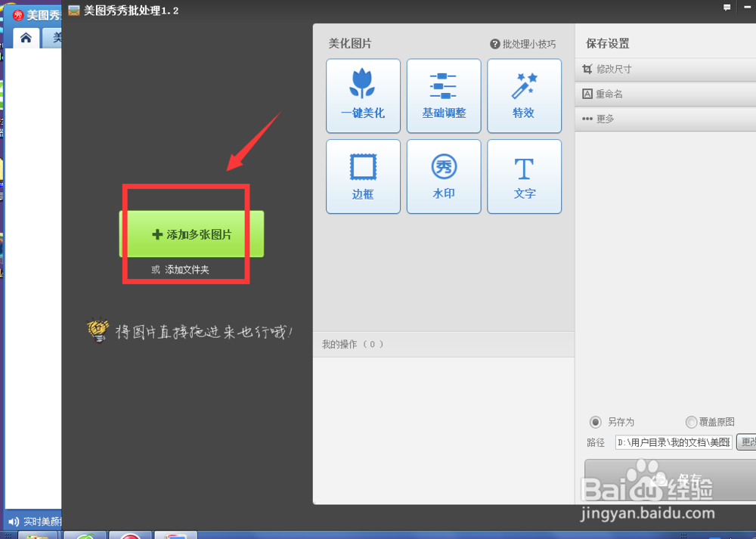Screen dimensions: 756x539
Task: Expand the 修改尺寸 resize section
Action: click(665, 69)
